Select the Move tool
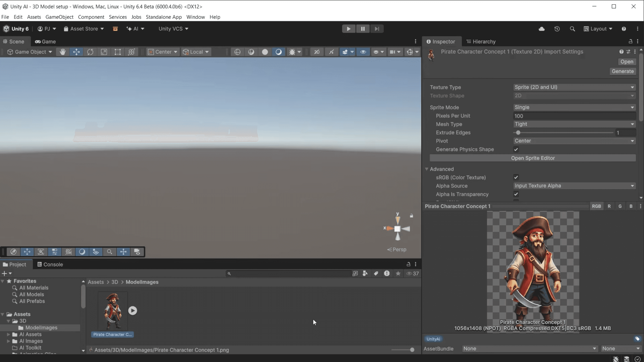Image resolution: width=644 pixels, height=362 pixels. [x=76, y=52]
